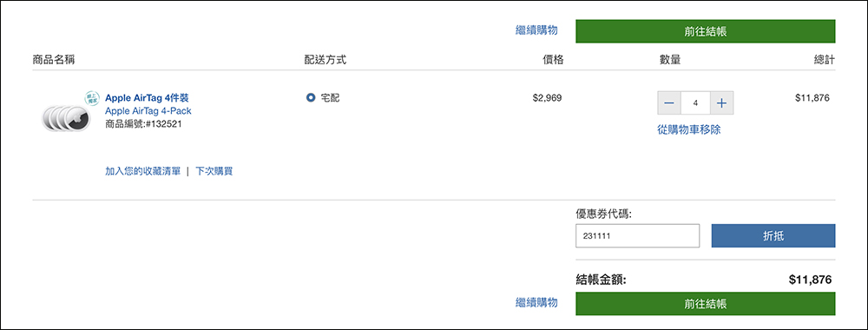The image size is (868, 330).
Task: Click the 下次購買 save-for-later link
Action: point(214,171)
